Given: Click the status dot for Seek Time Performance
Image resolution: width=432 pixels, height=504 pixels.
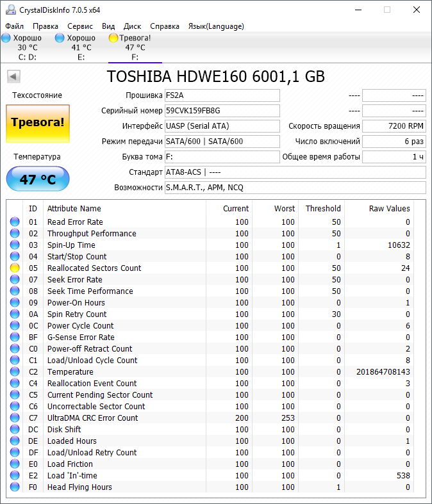Looking at the screenshot, I should point(15,291).
